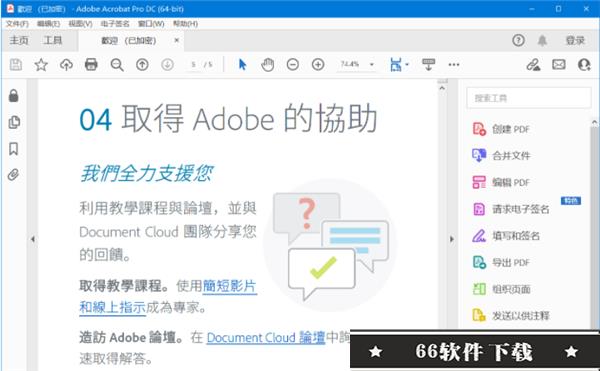Open bookmarks panel icon

(14, 148)
